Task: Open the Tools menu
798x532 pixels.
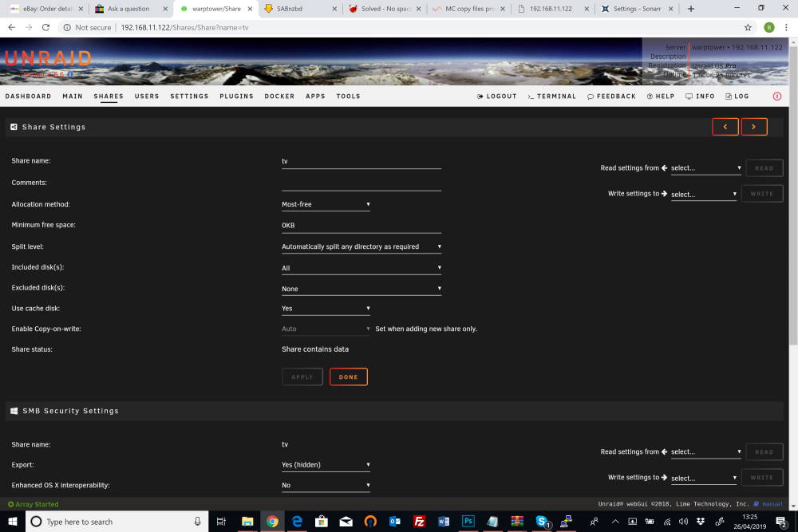Action: (348, 97)
